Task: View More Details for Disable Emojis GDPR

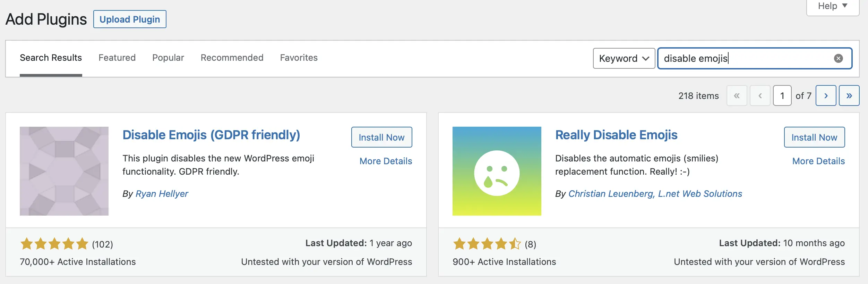Action: click(x=386, y=161)
